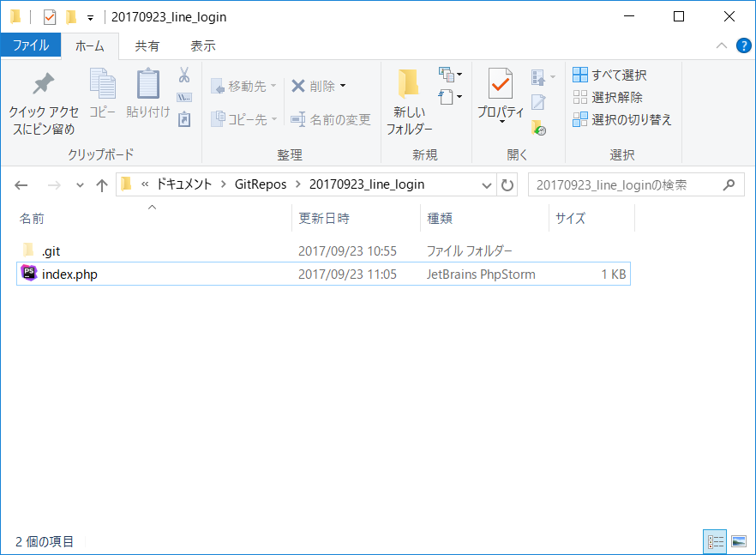The width and height of the screenshot is (756, 555).
Task: Expand hidden path with « chevrons
Action: tap(145, 184)
